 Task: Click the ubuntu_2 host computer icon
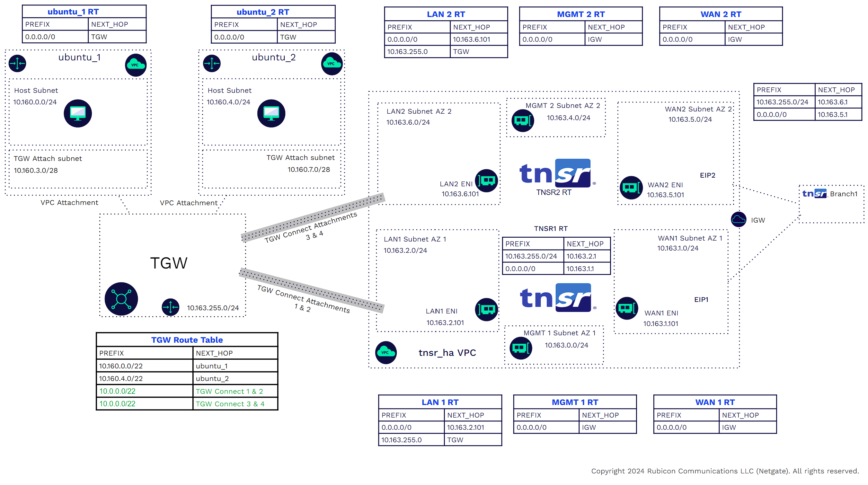[x=271, y=113]
